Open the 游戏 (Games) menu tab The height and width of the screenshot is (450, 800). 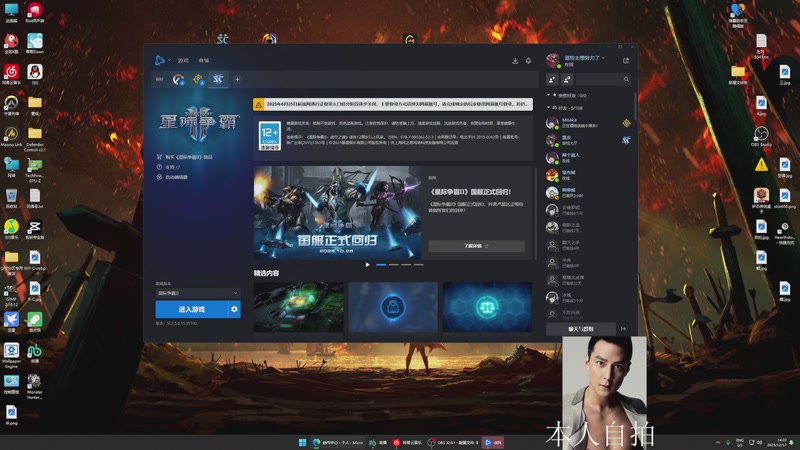pyautogui.click(x=183, y=61)
